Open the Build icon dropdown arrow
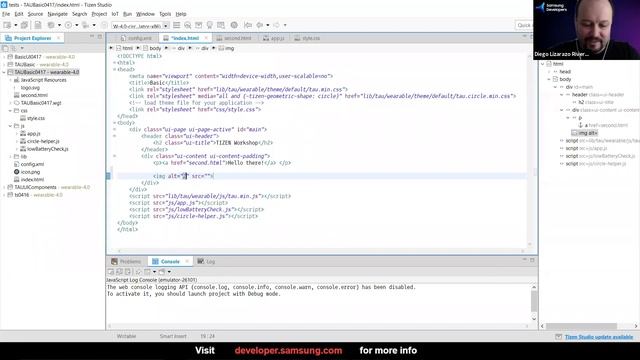Screen dimensions: 640x360 click(x=59, y=25)
